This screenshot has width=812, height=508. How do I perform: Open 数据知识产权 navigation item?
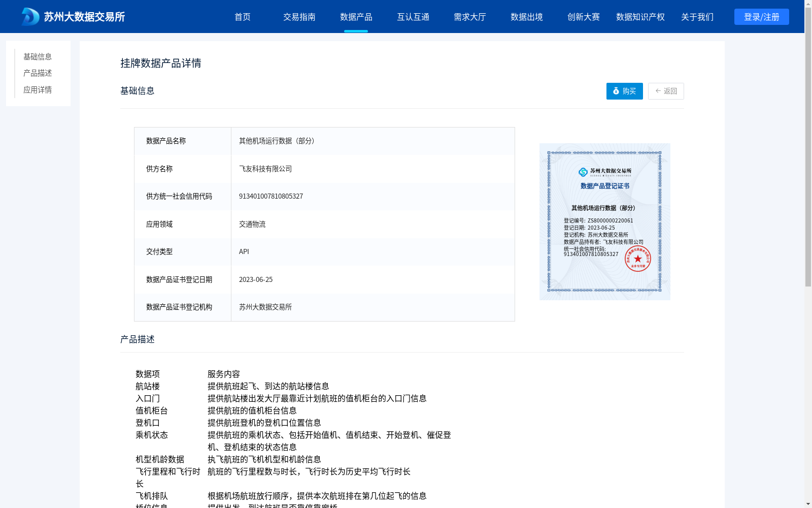coord(640,17)
